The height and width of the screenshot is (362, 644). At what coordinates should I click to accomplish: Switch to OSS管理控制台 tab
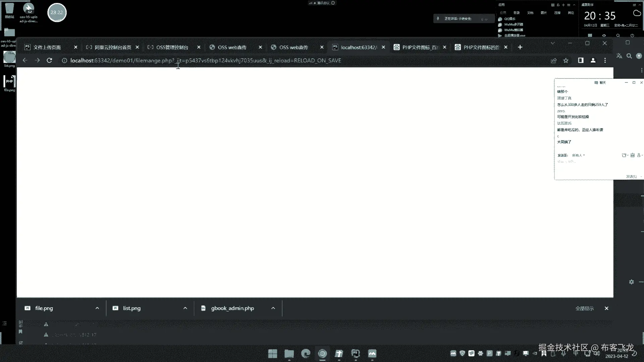point(172,47)
